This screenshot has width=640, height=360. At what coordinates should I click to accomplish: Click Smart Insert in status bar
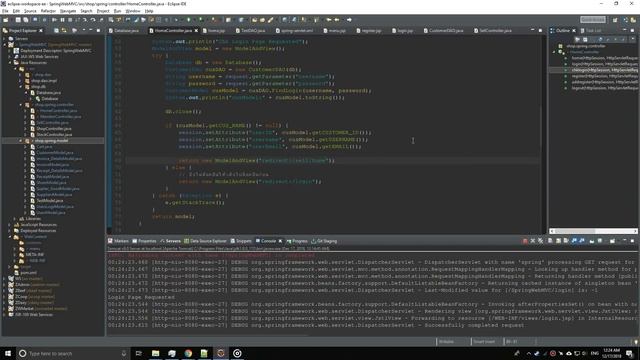coord(484,342)
